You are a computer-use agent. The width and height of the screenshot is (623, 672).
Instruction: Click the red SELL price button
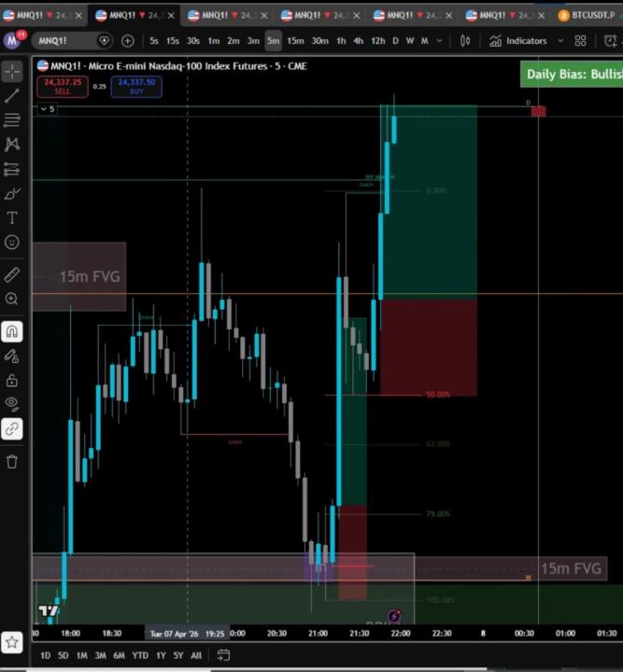[63, 87]
